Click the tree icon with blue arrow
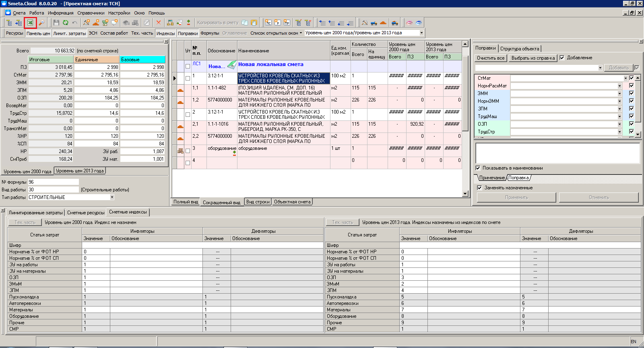Viewport: 644px width, 348px height. pos(18,23)
